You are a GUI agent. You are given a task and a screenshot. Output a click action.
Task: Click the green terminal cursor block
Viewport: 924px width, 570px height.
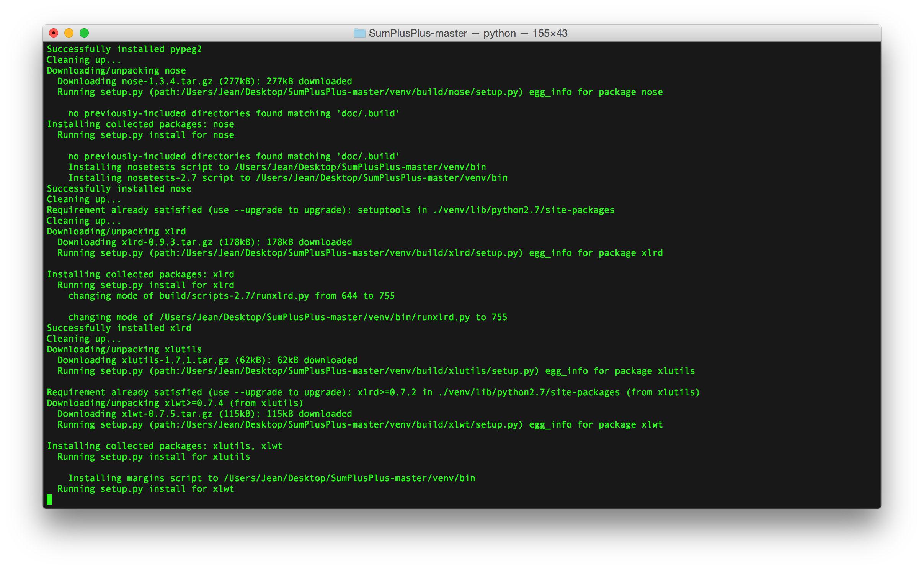(x=49, y=500)
